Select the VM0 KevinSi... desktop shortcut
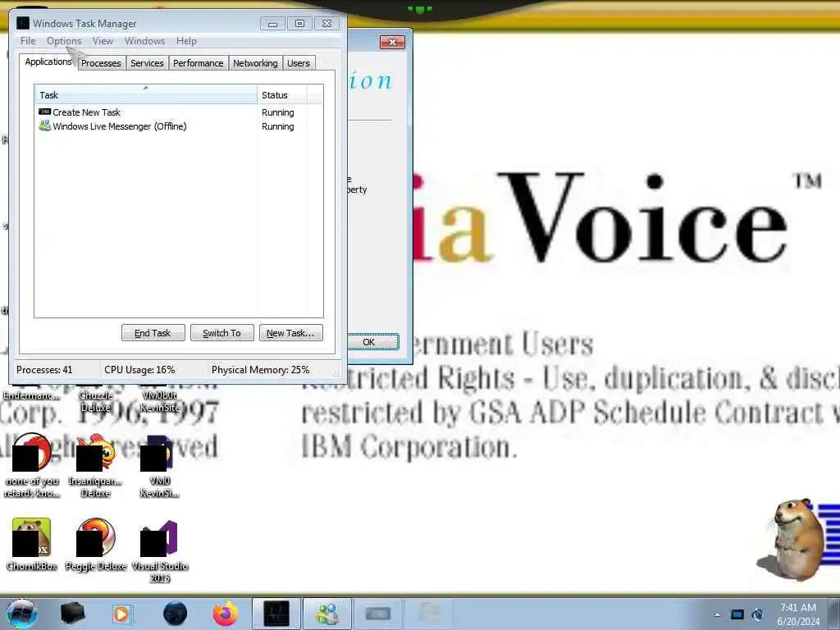The height and width of the screenshot is (630, 840). point(160,465)
